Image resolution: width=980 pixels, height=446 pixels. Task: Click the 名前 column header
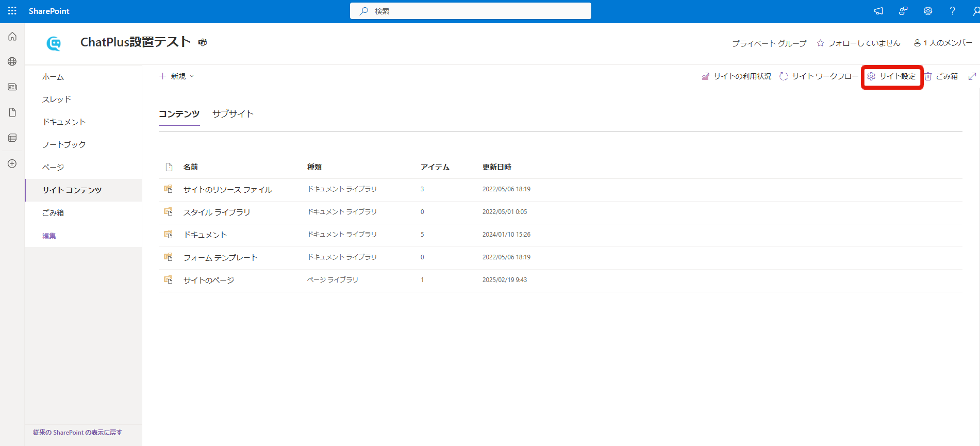(191, 167)
